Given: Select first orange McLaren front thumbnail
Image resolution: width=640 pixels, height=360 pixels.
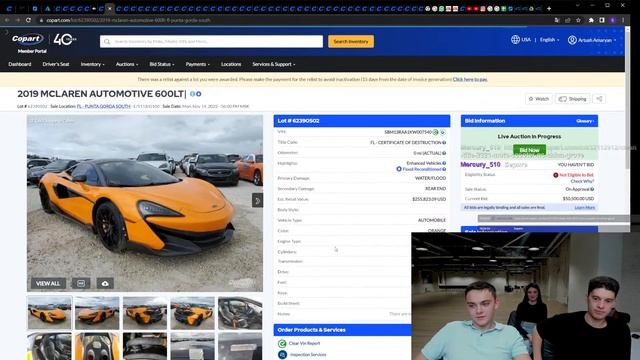Looking at the screenshot, I should tap(49, 313).
